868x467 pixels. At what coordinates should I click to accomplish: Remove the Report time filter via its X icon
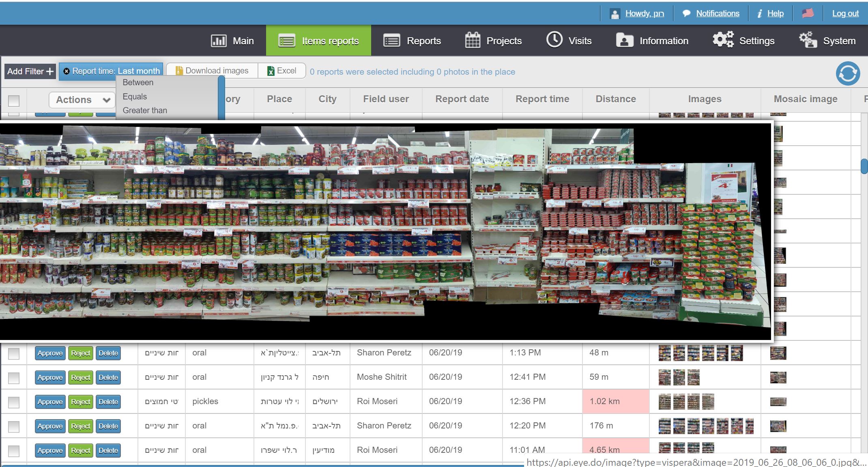tap(67, 71)
